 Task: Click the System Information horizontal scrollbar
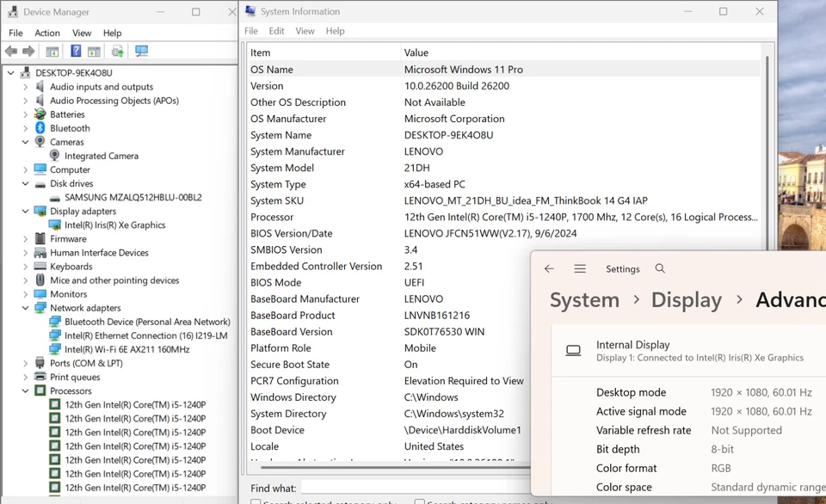coord(395,467)
